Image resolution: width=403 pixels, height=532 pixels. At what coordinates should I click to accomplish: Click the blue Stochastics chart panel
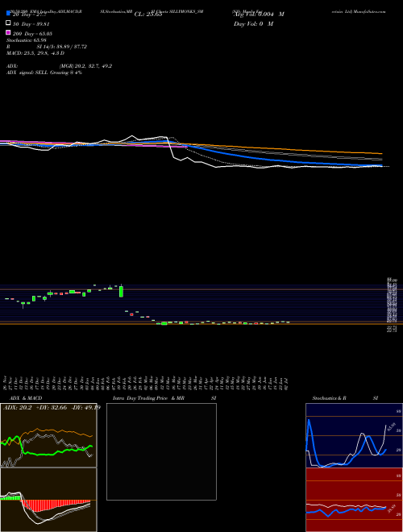click(354, 435)
